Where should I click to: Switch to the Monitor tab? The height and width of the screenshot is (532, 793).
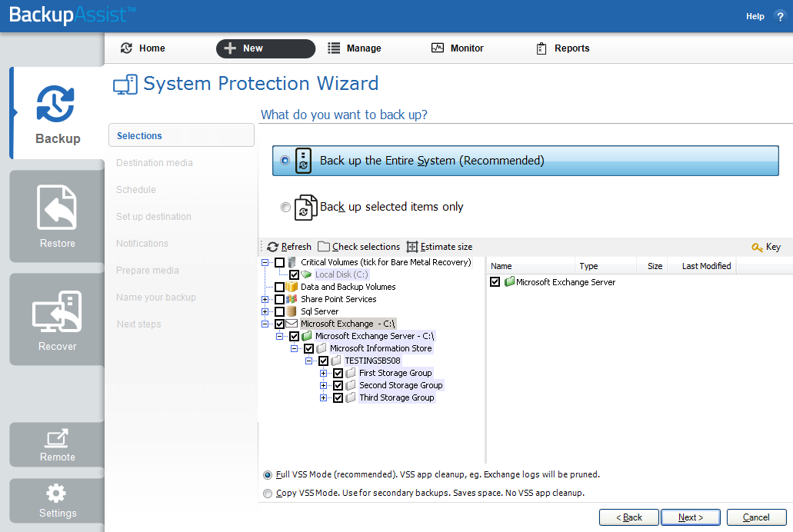click(458, 48)
